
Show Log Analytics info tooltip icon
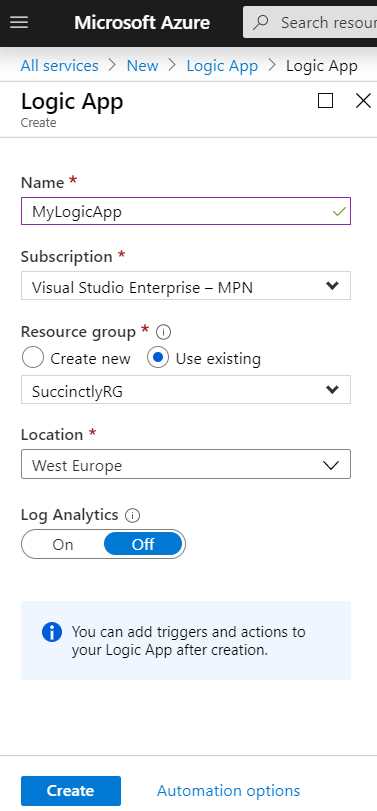click(133, 515)
